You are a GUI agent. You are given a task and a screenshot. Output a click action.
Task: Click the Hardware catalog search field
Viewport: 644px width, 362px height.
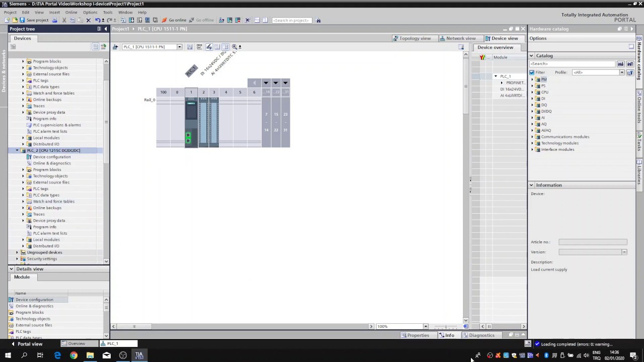[573, 64]
